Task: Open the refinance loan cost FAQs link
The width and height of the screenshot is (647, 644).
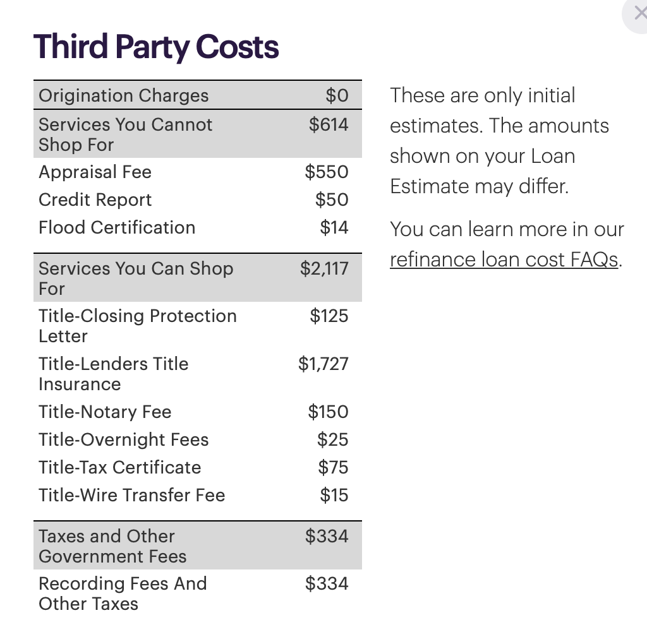Action: tap(504, 259)
